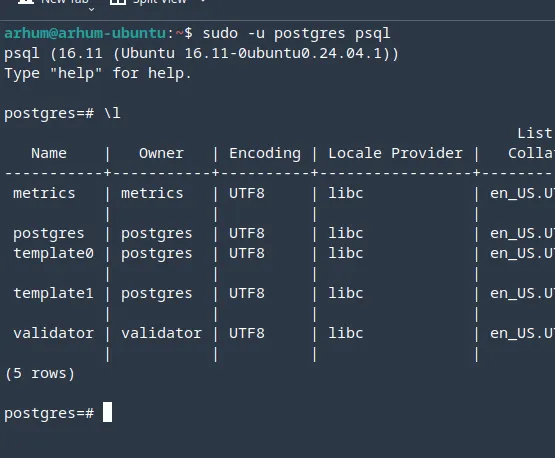The image size is (555, 458).
Task: Click the psql 16.11 Ubuntu version line
Action: 201,54
